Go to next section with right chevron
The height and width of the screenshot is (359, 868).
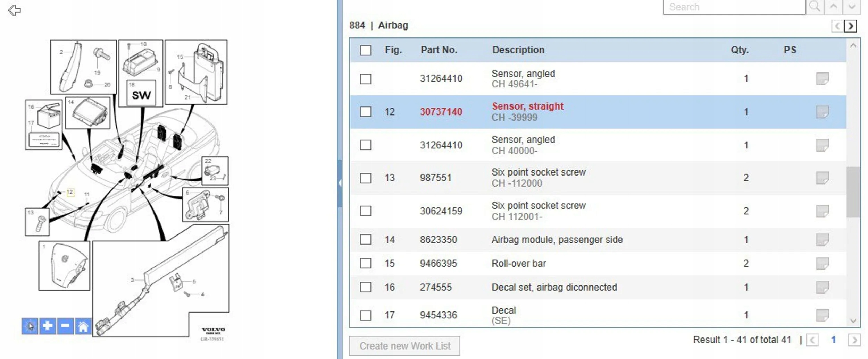point(851,26)
